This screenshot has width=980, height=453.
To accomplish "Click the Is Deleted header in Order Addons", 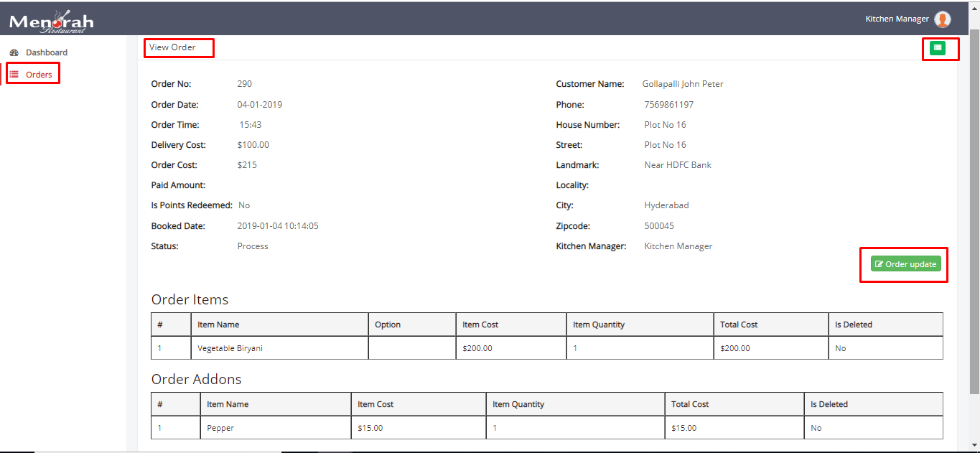I will coord(829,404).
